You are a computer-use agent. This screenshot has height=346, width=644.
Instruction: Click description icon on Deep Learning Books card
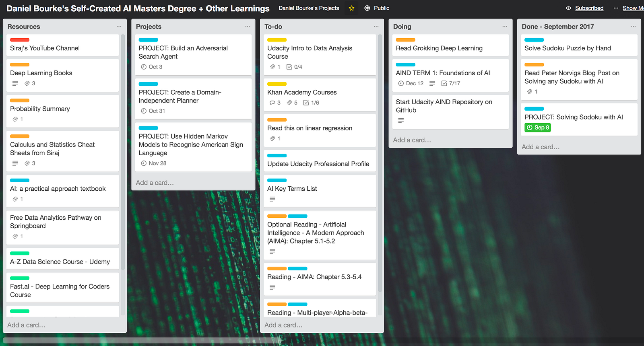(x=15, y=83)
